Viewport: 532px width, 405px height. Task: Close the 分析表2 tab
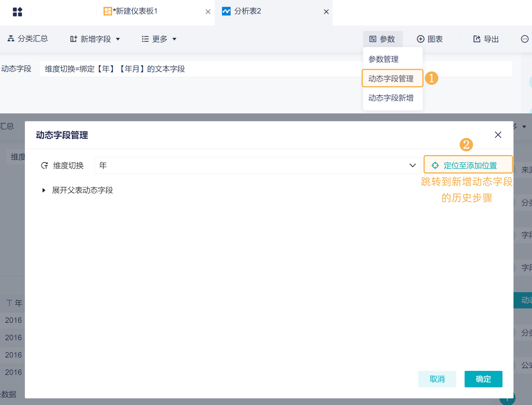point(326,12)
